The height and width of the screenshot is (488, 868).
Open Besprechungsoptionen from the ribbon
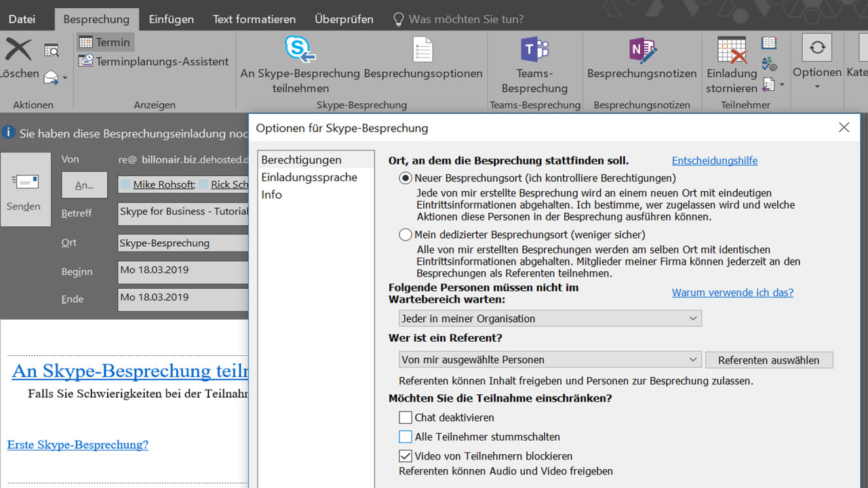[423, 51]
